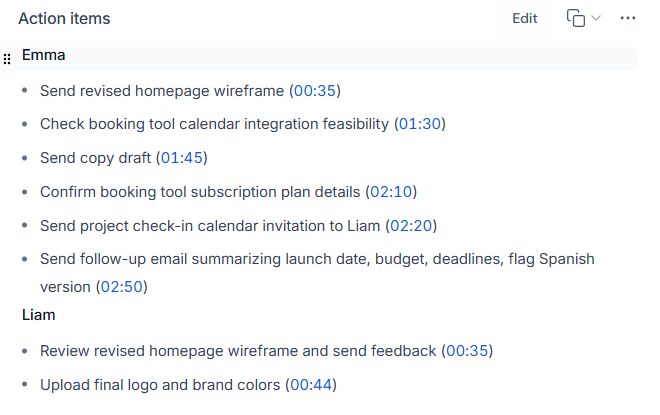
Task: Open the 01:30 timestamp link
Action: click(420, 124)
